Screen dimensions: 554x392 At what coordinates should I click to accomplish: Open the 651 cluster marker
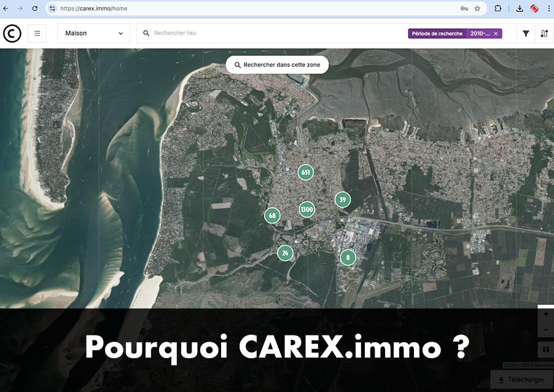pyautogui.click(x=306, y=173)
